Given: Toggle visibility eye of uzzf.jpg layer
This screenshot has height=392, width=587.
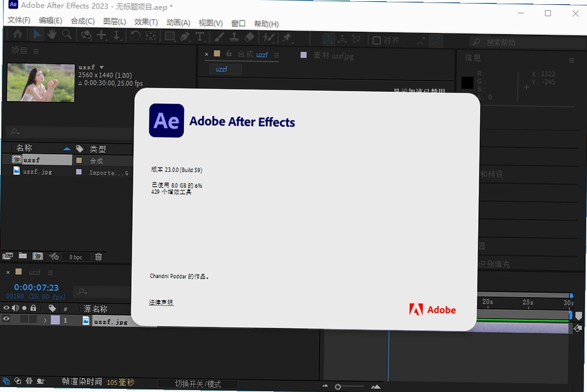Looking at the screenshot, I should (7, 319).
